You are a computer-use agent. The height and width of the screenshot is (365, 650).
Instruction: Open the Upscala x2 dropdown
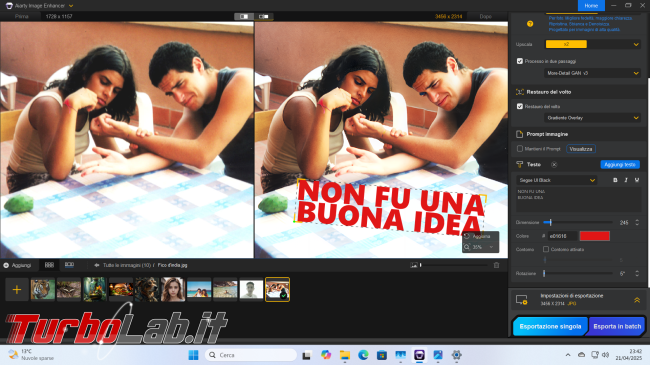pos(592,44)
